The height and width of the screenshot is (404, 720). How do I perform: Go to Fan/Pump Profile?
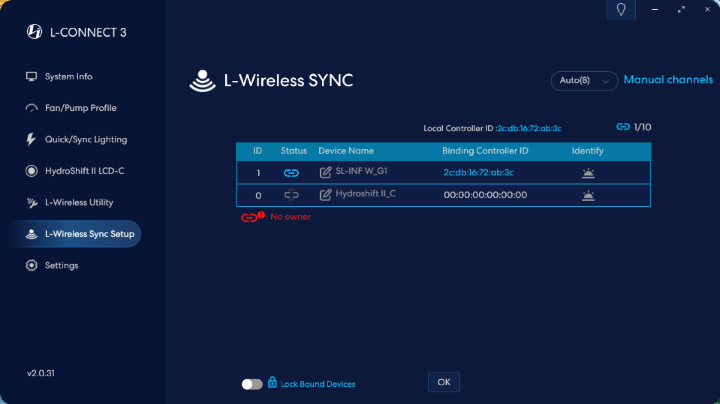(x=80, y=108)
